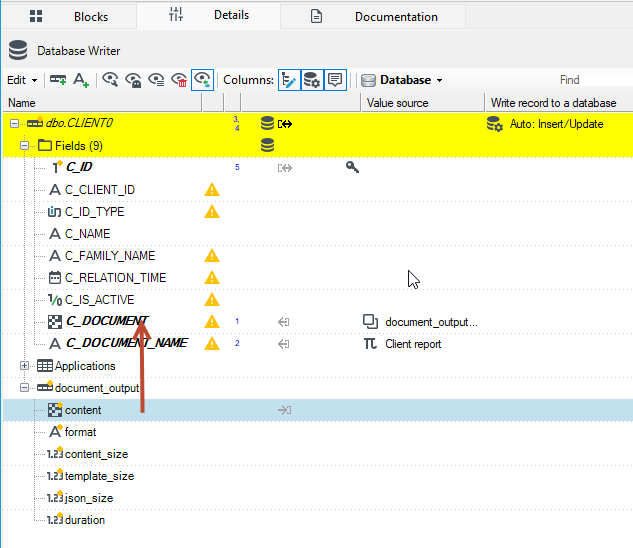Click the input arrow icon in C_DOCUMENT_NAME row

283,344
